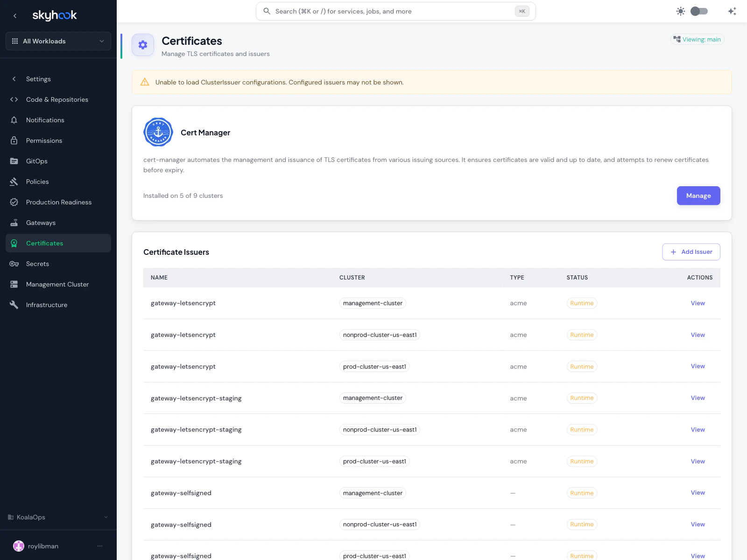This screenshot has width=747, height=560.
Task: Click the Certificates gear page icon
Action: coord(143,45)
